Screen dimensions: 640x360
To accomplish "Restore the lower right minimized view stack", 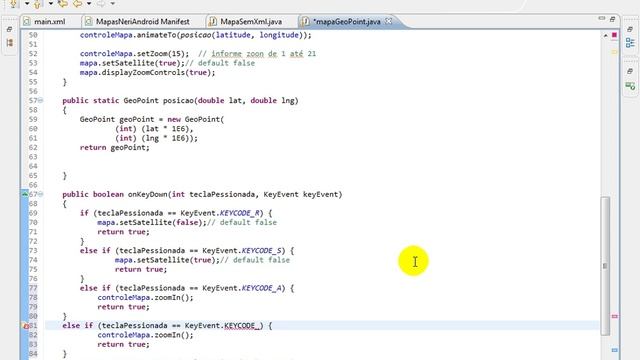I will click(630, 71).
